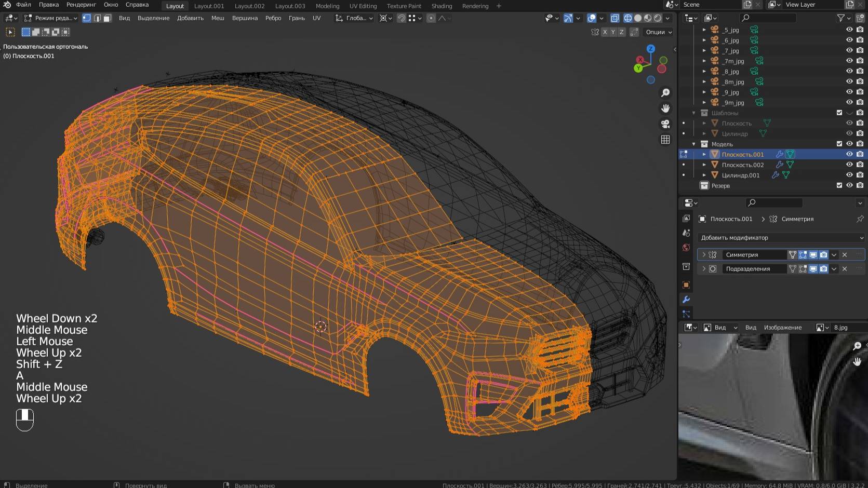Toggle proportional editing icon in header
The image size is (868, 488).
[431, 18]
